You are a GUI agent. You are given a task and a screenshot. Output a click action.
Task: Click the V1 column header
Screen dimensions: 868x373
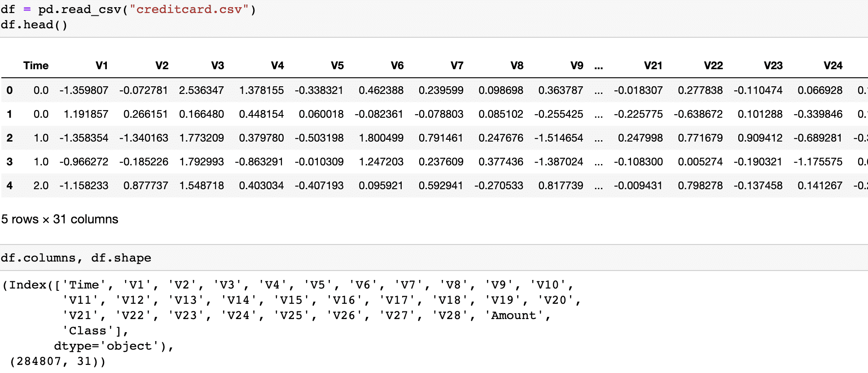click(x=102, y=66)
